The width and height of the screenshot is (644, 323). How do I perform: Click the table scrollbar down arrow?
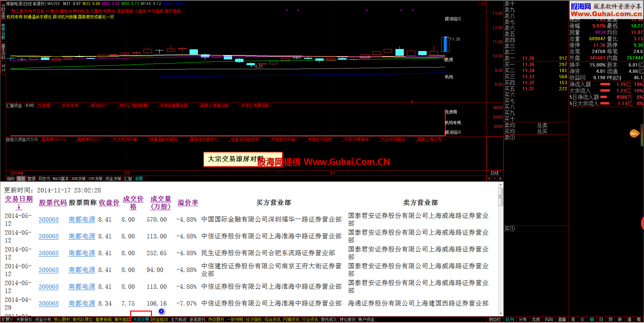500,314
